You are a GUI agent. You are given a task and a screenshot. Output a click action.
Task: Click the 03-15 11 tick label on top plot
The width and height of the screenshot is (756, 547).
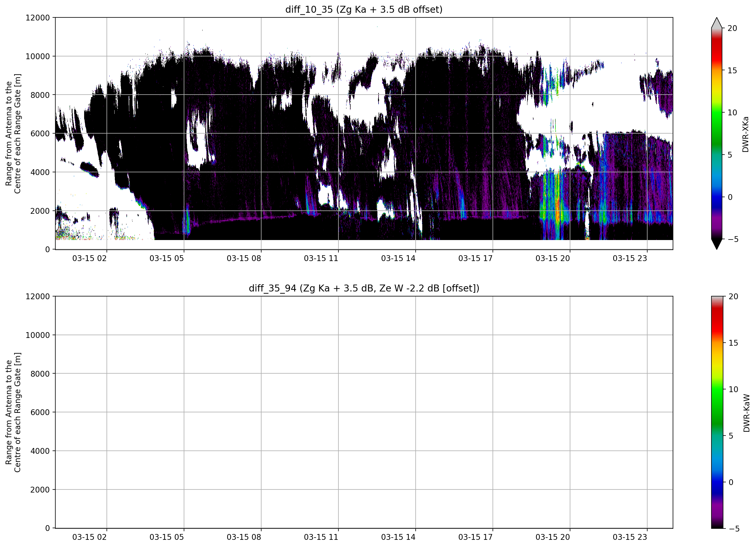(321, 258)
